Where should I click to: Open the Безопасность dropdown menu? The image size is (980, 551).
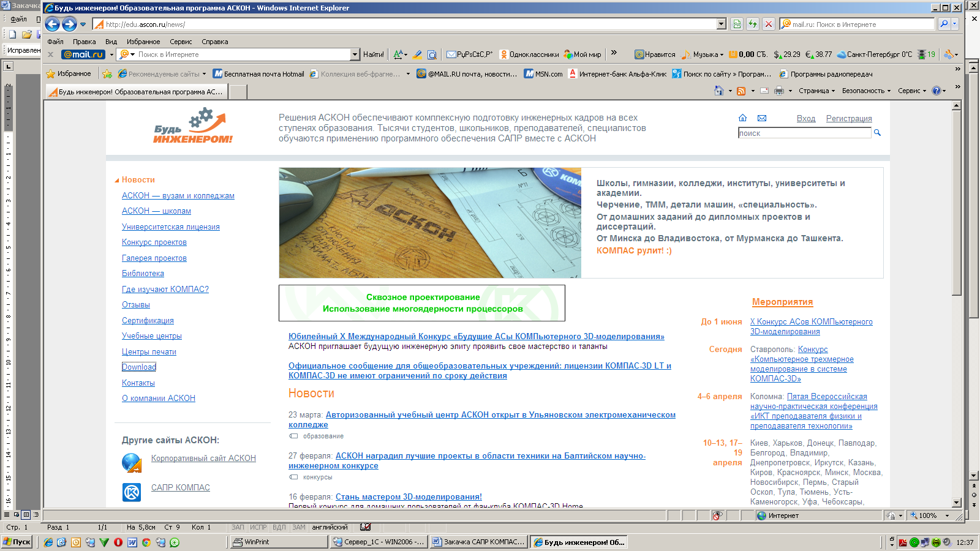[866, 91]
